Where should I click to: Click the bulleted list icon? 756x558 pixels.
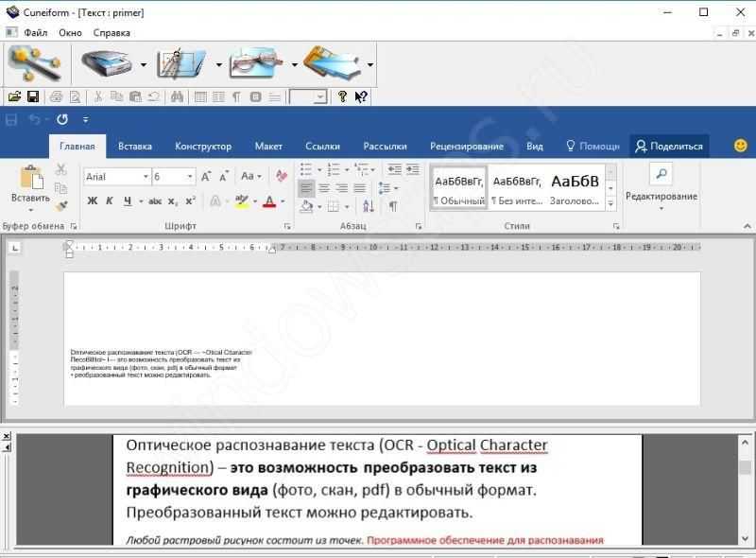pos(306,169)
